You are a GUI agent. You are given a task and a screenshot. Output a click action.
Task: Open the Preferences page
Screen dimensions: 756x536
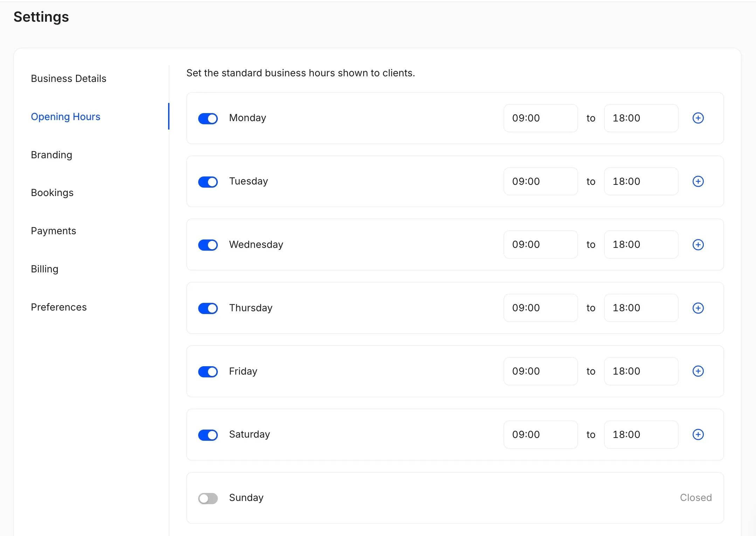coord(59,307)
